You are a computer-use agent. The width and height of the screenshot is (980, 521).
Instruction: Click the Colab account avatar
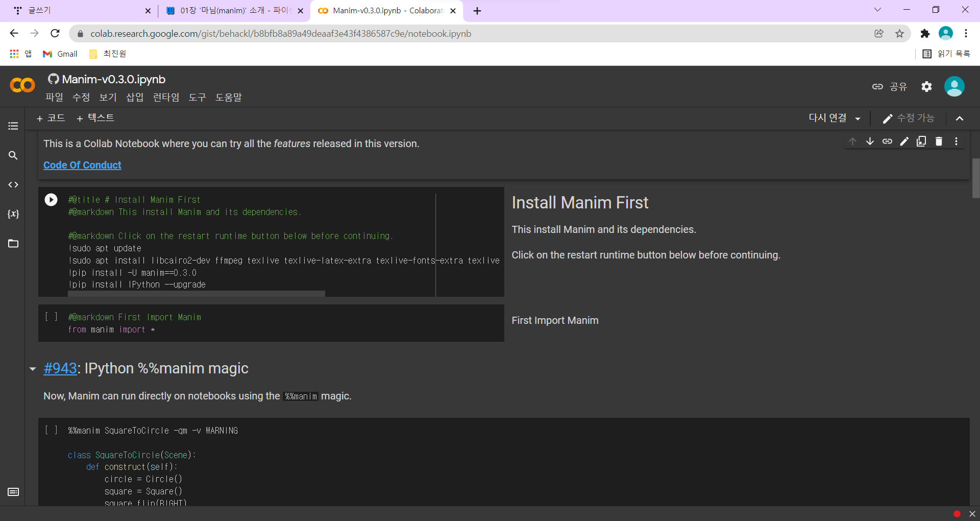954,86
